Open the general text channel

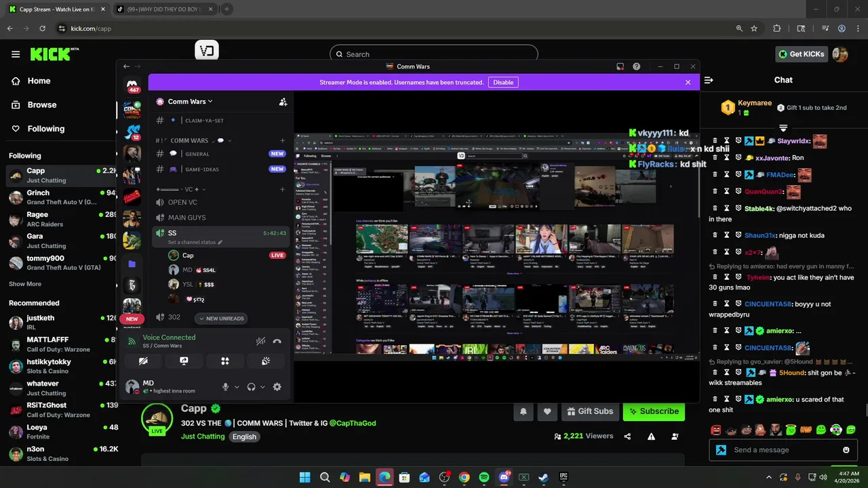coord(222,154)
